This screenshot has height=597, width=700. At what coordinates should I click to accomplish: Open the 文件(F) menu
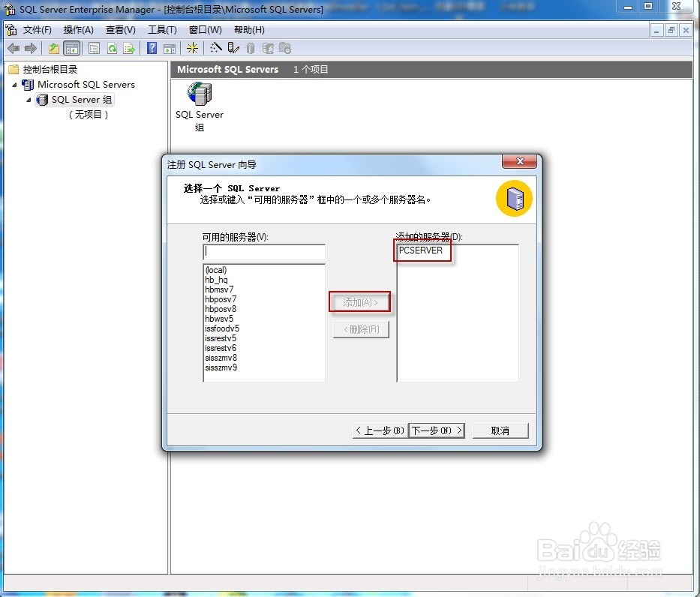(38, 30)
